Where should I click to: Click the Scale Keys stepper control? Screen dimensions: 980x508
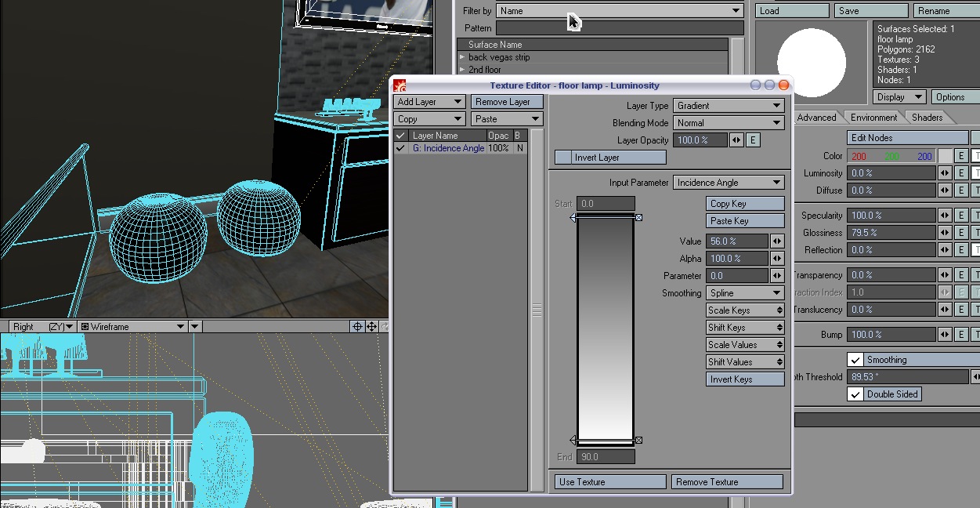coord(745,310)
